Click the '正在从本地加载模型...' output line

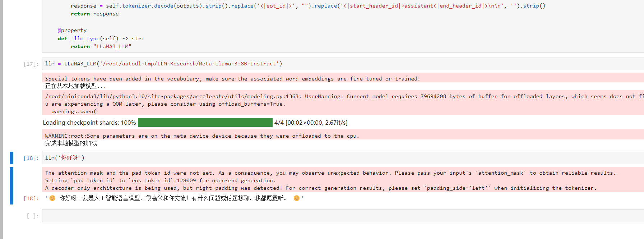75,86
